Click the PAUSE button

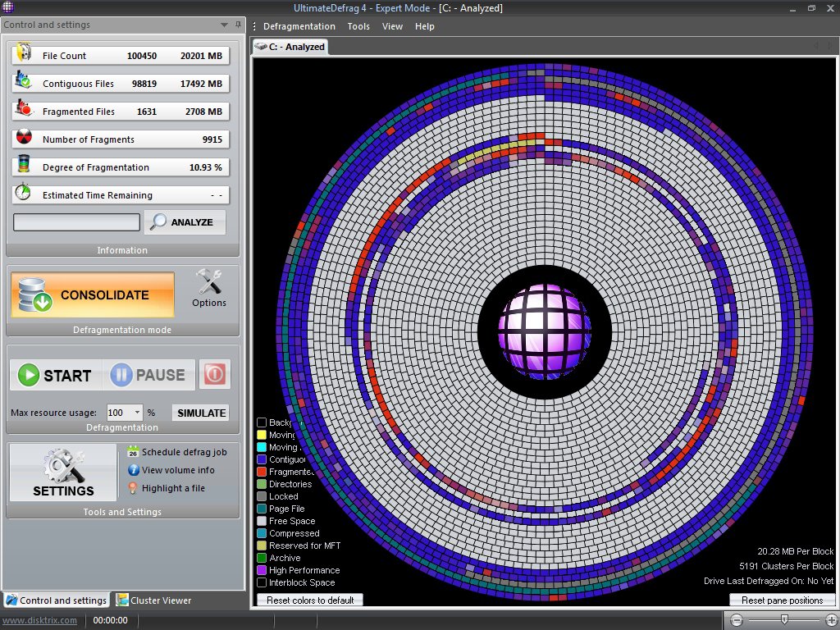click(x=148, y=374)
